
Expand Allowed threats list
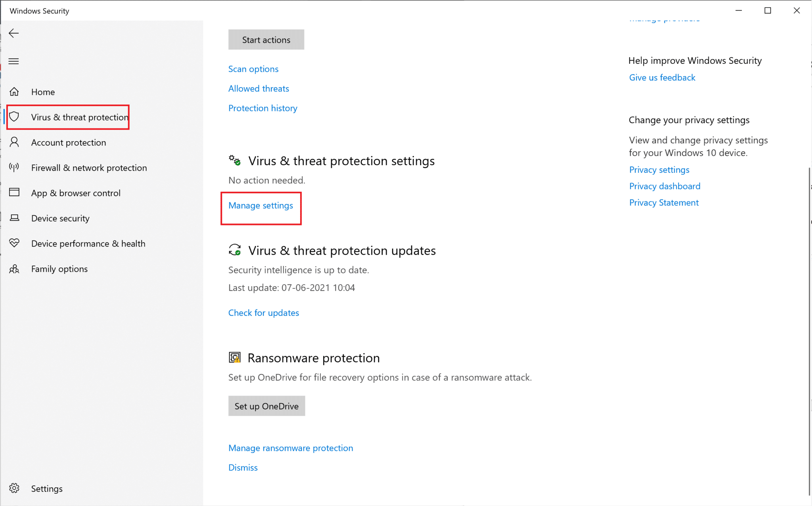tap(259, 88)
